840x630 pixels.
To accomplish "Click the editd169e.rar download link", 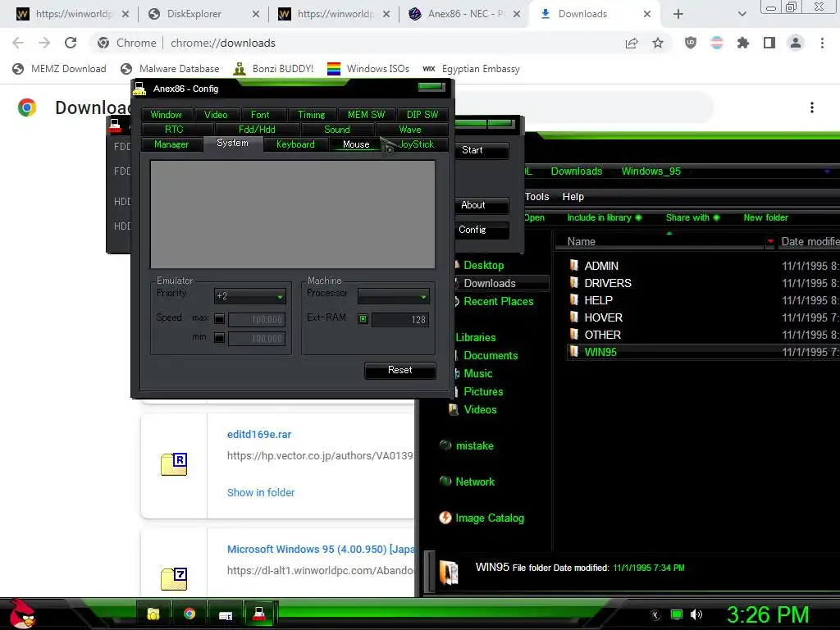I will pos(259,435).
